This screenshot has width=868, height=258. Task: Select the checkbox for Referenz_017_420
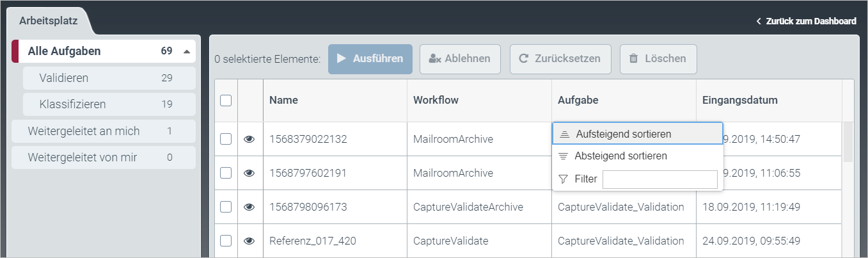(226, 241)
